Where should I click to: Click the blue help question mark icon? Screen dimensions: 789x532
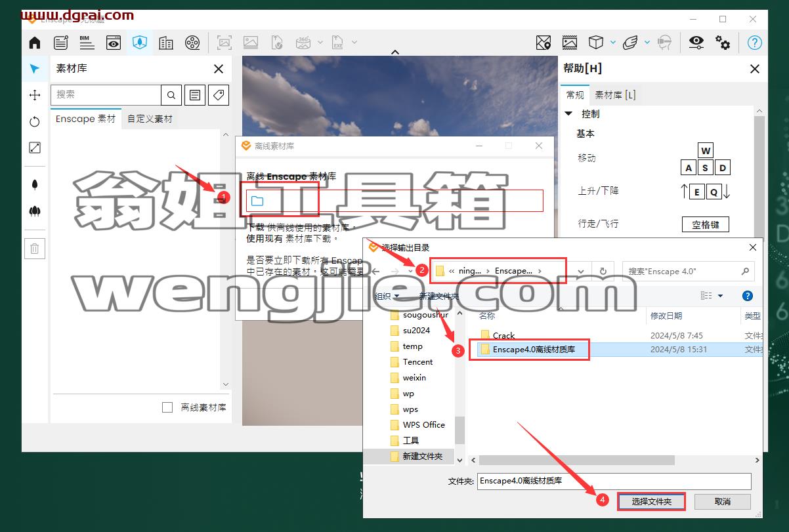click(754, 43)
